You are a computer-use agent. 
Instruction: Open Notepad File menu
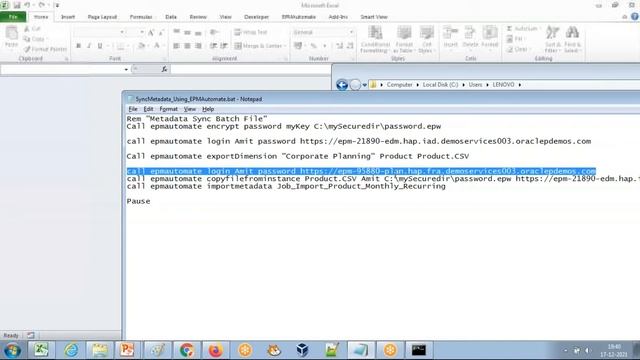pyautogui.click(x=133, y=109)
